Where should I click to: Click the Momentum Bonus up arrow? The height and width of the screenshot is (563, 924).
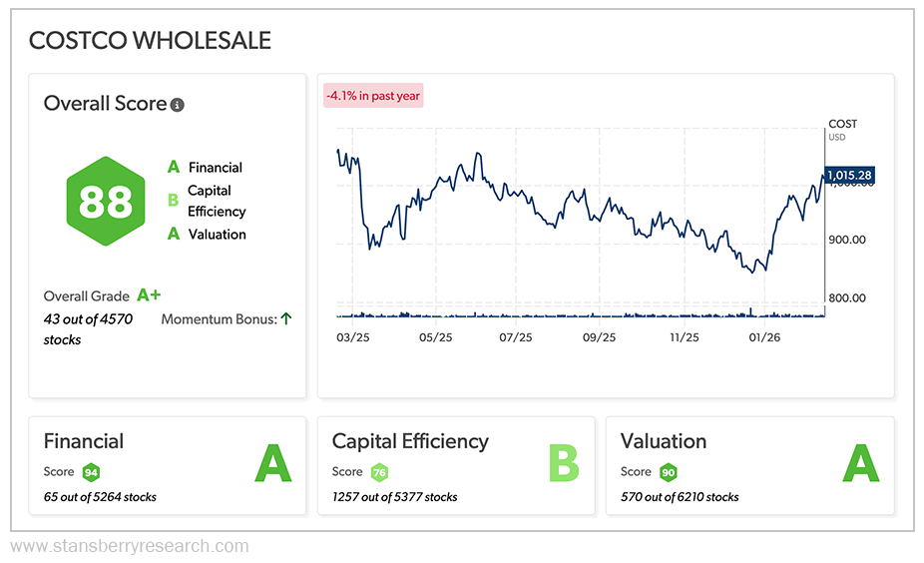285,319
